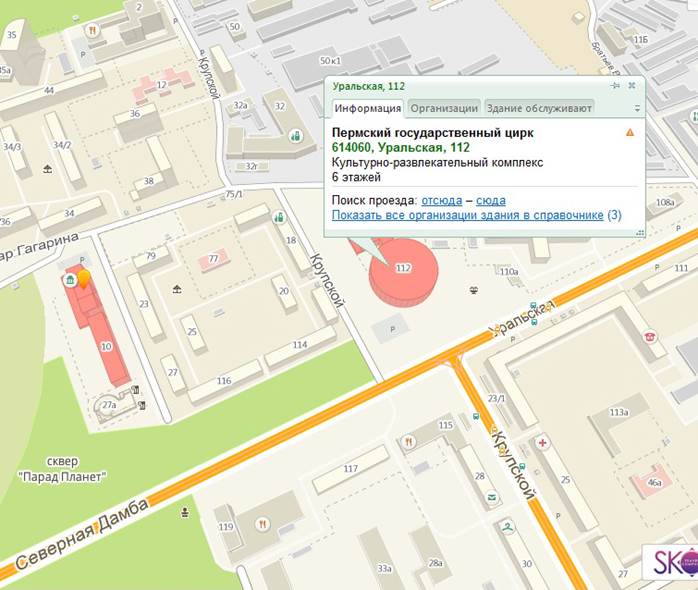The height and width of the screenshot is (590, 698).
Task: Switch to the Организации tab
Action: 444,108
